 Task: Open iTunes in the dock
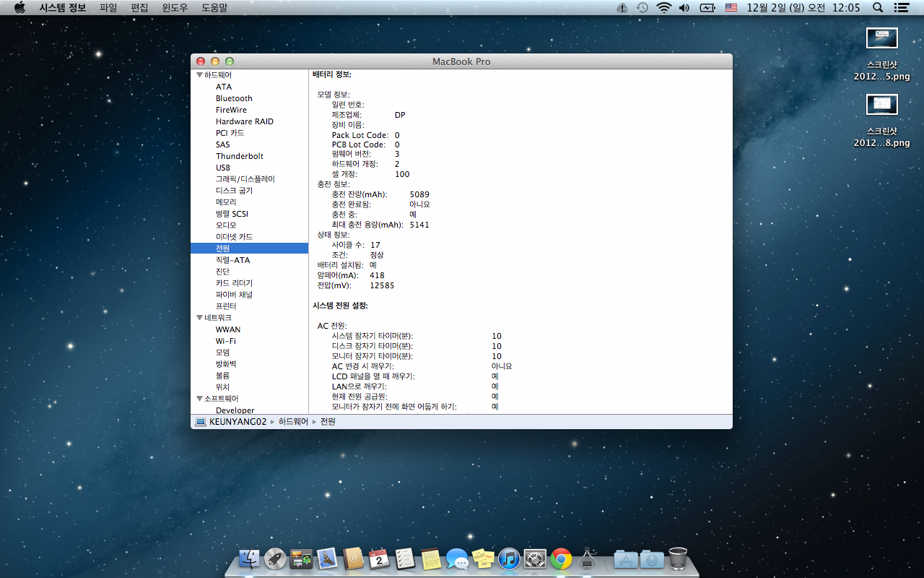point(509,558)
